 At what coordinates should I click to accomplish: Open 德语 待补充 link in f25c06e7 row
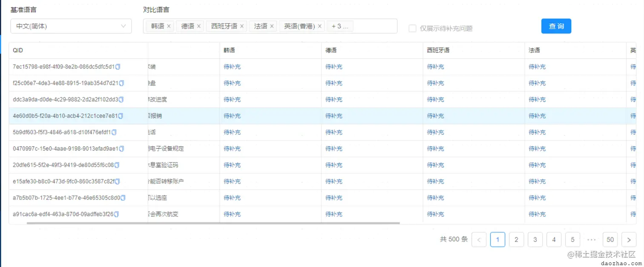tap(334, 83)
